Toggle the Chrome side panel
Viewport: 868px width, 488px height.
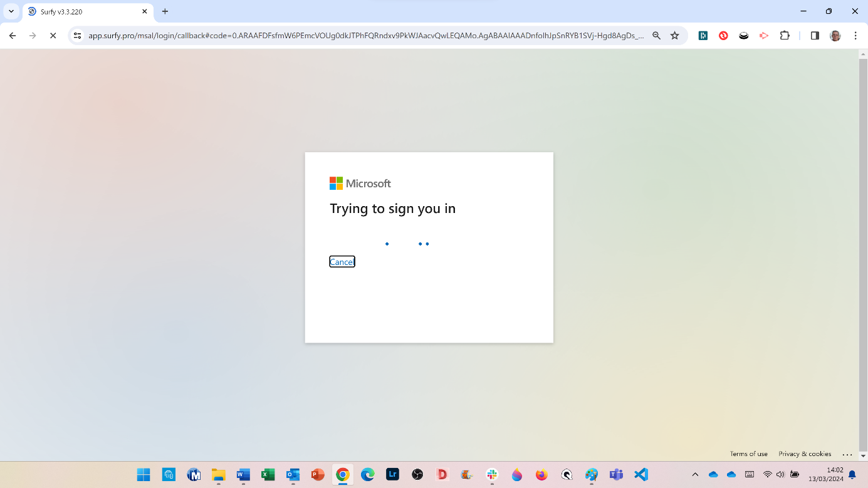[815, 36]
